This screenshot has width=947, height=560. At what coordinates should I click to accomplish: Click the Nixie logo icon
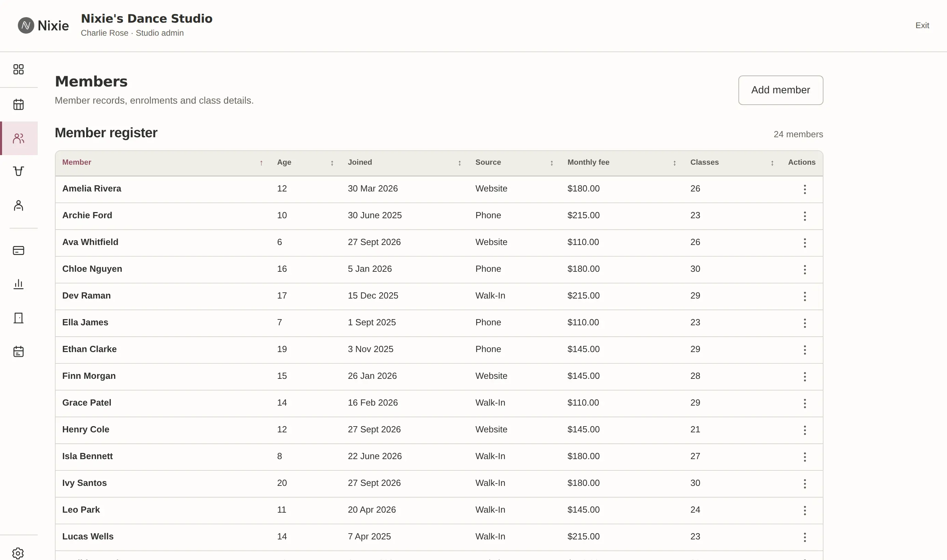click(26, 25)
